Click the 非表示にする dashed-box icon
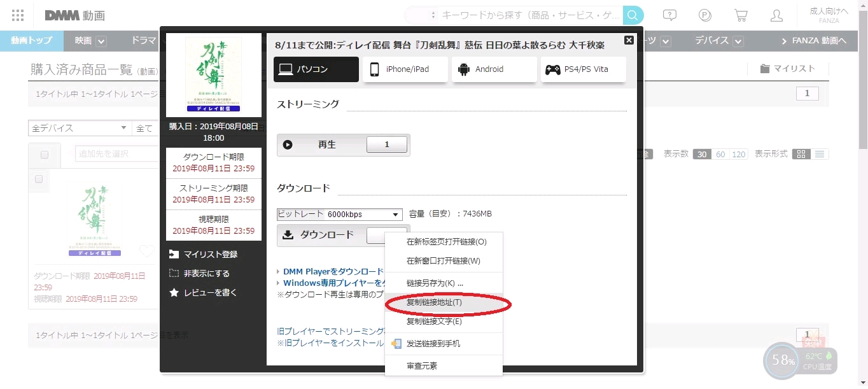This screenshot has height=389, width=868. point(174,274)
